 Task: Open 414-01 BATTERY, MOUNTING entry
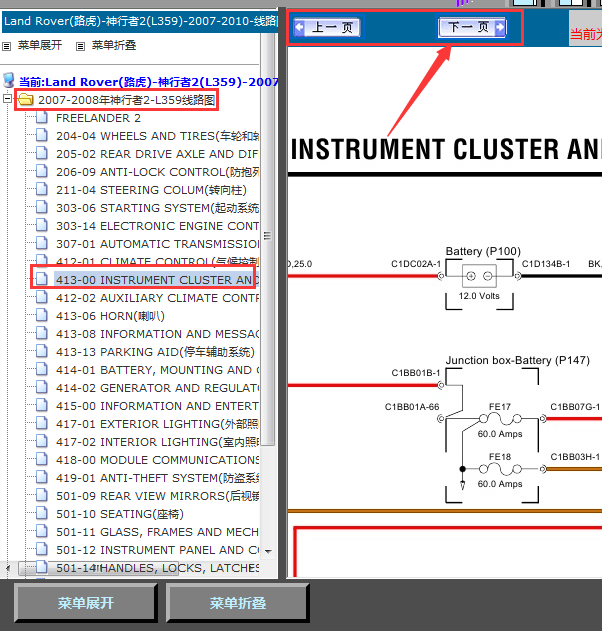pos(157,370)
